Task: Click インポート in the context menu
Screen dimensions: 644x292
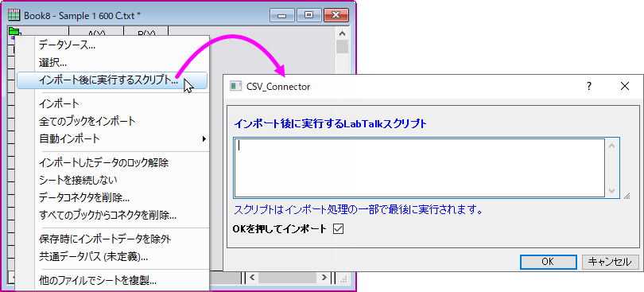Action: pyautogui.click(x=112, y=103)
